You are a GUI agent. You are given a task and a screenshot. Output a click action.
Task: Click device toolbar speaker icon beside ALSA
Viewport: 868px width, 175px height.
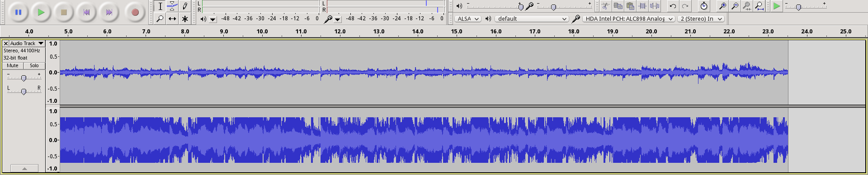tap(488, 18)
